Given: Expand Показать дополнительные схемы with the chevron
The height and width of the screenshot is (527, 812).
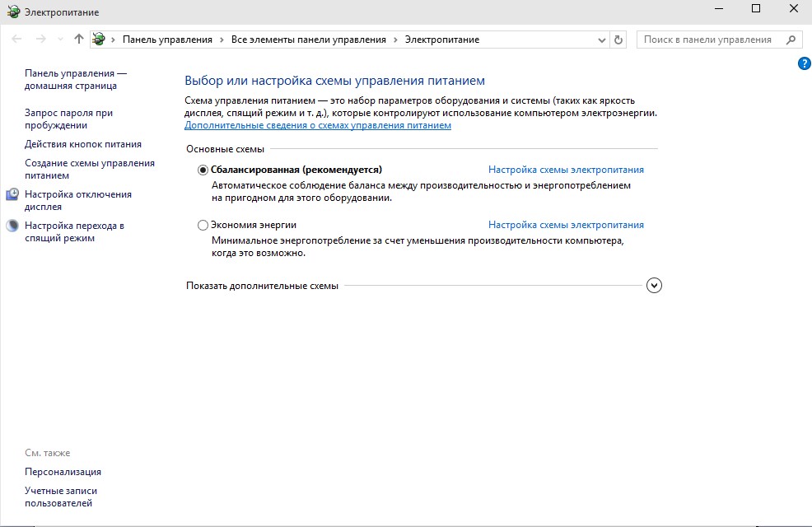Looking at the screenshot, I should [654, 285].
